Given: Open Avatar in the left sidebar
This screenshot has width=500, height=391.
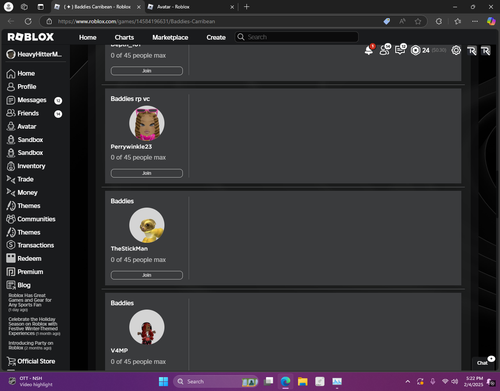Looking at the screenshot, I should (21, 126).
